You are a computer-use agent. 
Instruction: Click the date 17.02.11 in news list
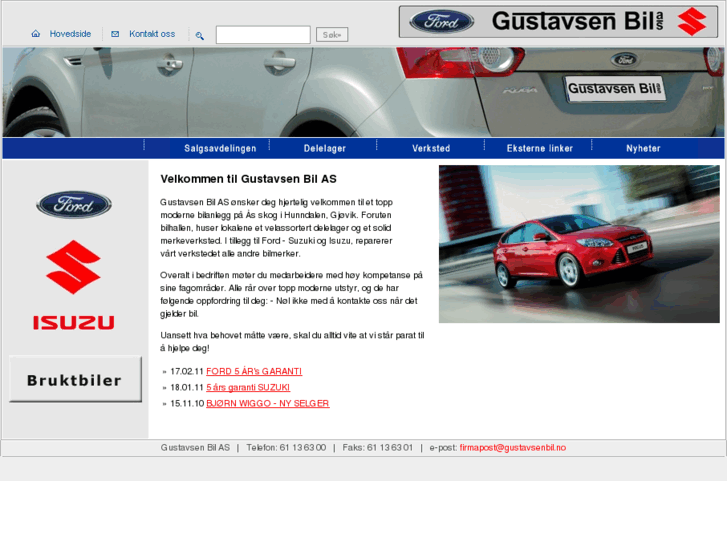[x=187, y=372]
